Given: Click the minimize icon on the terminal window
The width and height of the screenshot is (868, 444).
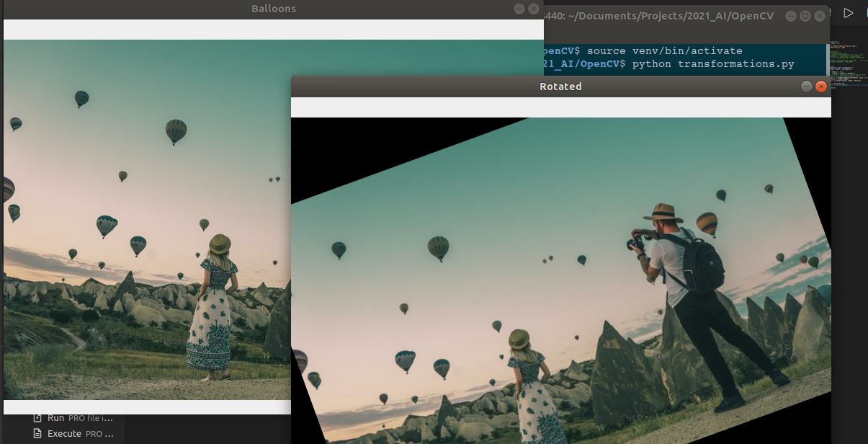Looking at the screenshot, I should click(790, 14).
